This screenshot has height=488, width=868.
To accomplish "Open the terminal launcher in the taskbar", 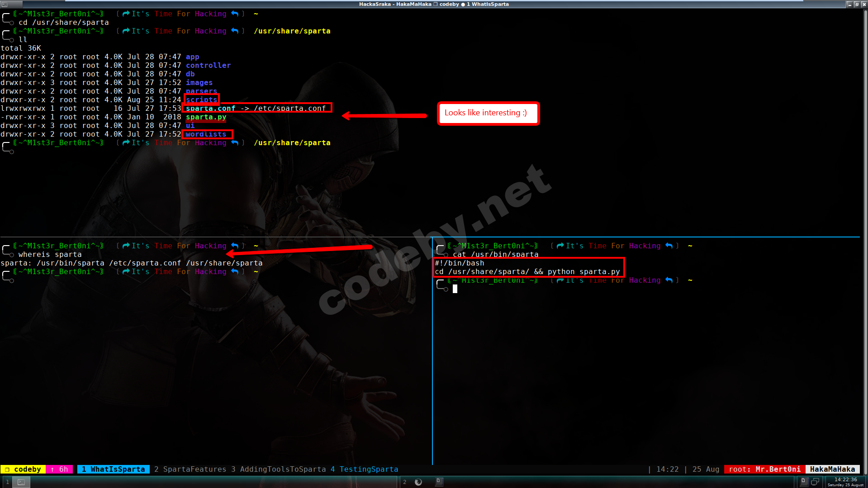I will pos(21,482).
